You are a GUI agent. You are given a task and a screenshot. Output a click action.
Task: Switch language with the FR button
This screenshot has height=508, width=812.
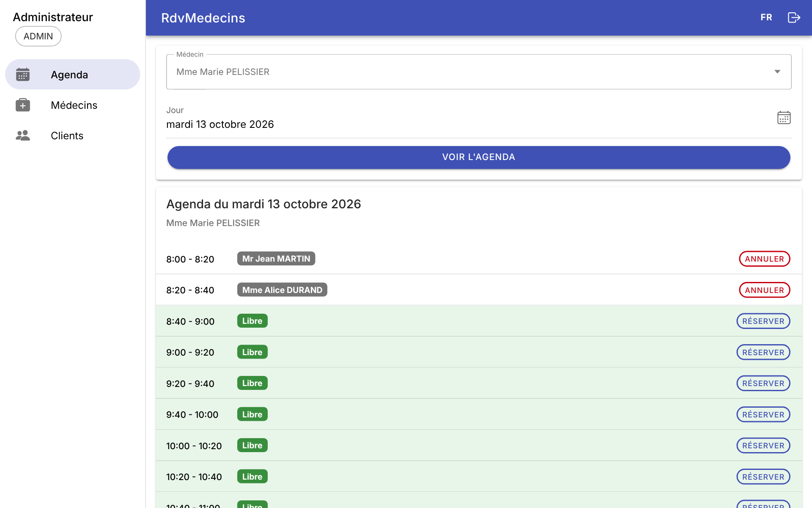tap(766, 17)
